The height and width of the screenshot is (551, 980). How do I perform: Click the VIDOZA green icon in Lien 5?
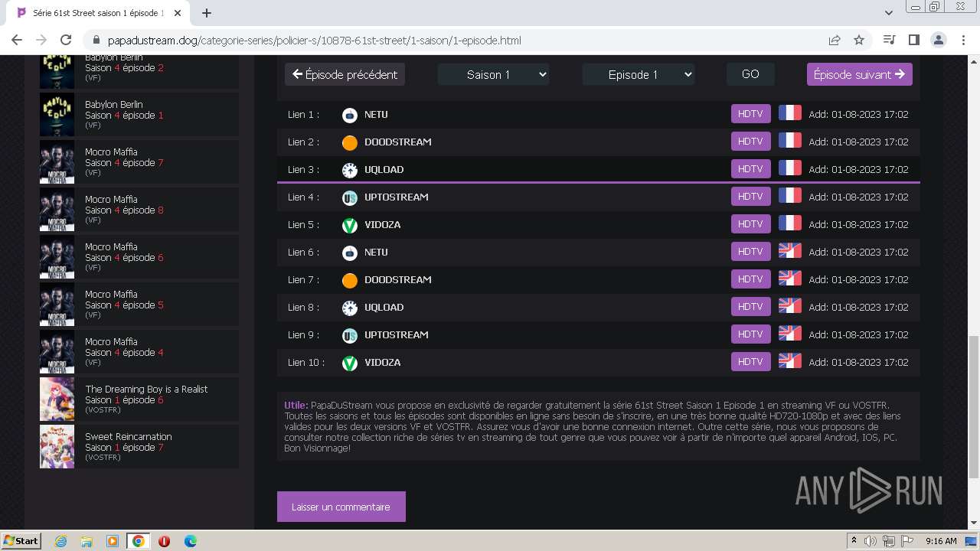[x=350, y=225]
